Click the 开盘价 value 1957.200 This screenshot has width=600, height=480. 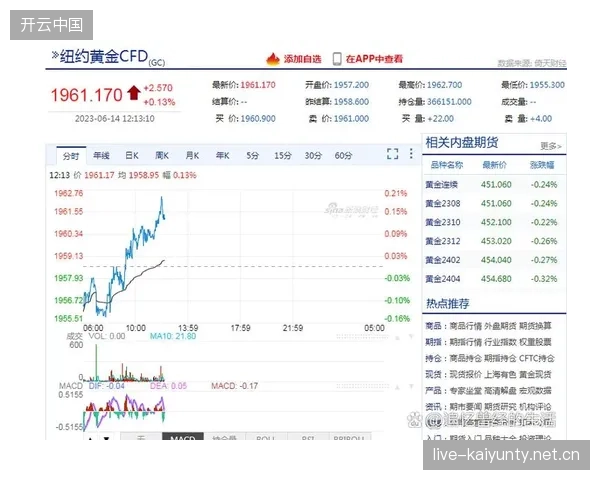(351, 85)
